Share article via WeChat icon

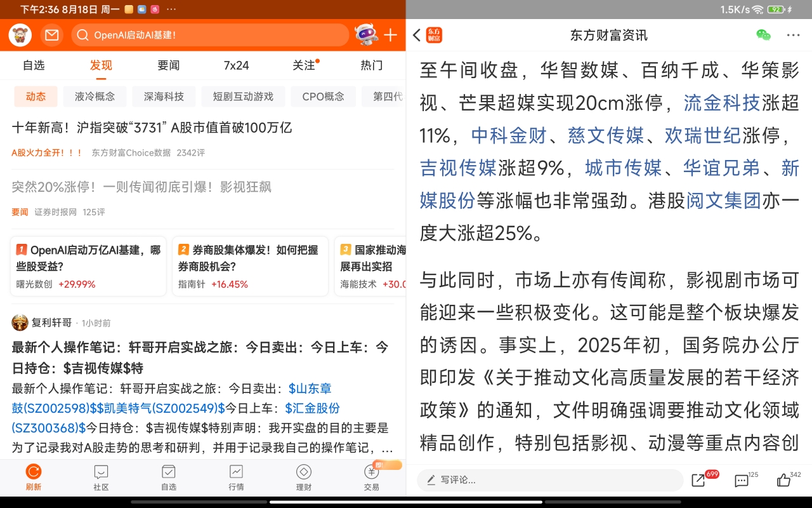(764, 35)
